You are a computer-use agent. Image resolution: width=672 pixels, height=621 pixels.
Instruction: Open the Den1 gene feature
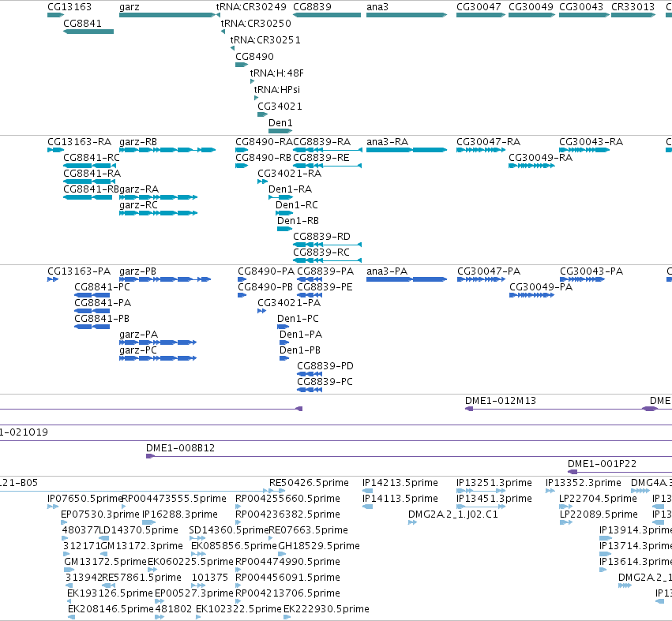[x=280, y=131]
